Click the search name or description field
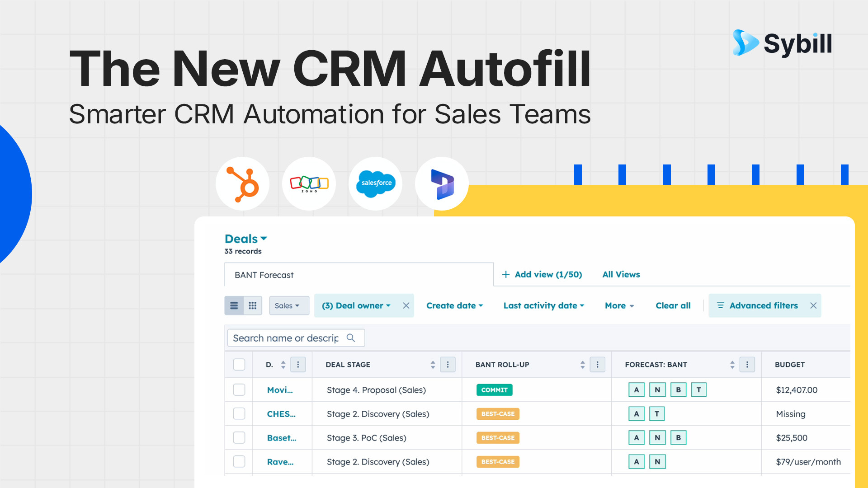 point(296,338)
